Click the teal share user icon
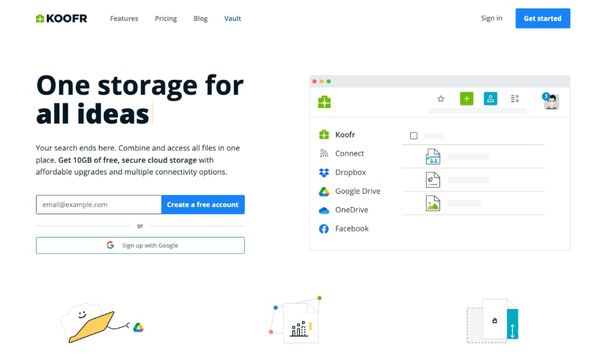Viewport: 600px width, 360px height. [490, 99]
